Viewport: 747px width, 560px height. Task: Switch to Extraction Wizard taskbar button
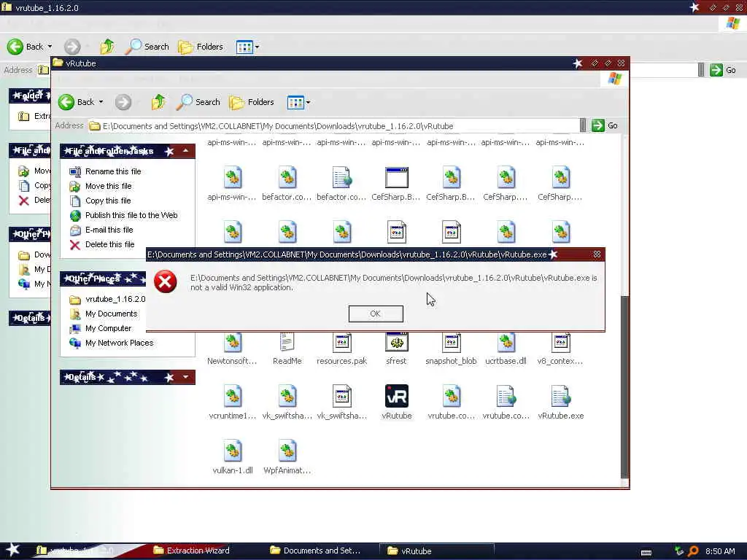192,551
